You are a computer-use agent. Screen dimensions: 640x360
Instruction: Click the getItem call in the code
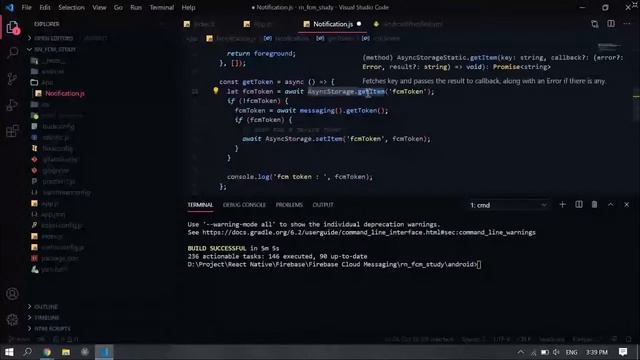pos(371,91)
